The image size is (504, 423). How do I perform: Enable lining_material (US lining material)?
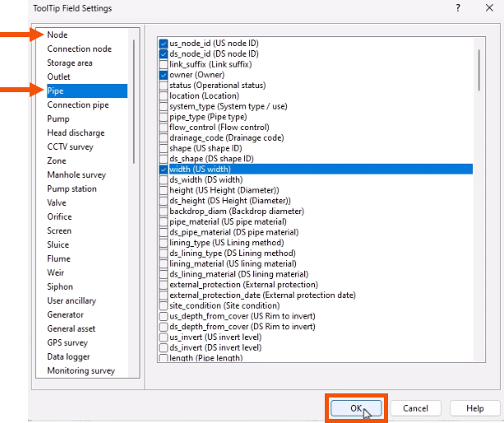(x=164, y=264)
